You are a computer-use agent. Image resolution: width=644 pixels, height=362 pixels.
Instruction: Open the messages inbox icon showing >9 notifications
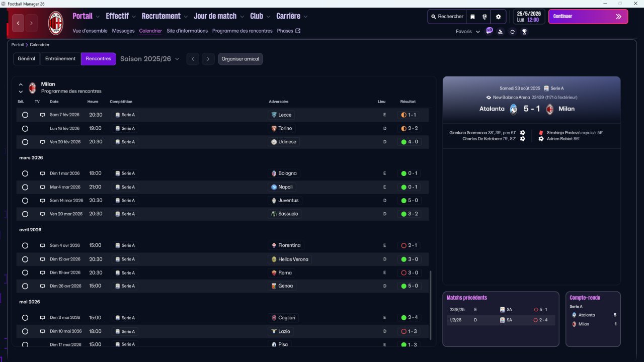click(x=489, y=31)
